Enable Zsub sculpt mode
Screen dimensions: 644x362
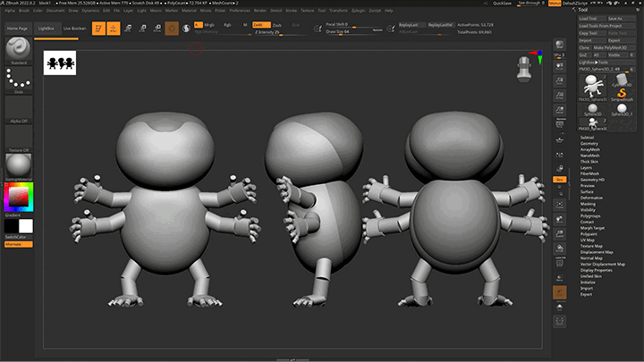tap(277, 25)
